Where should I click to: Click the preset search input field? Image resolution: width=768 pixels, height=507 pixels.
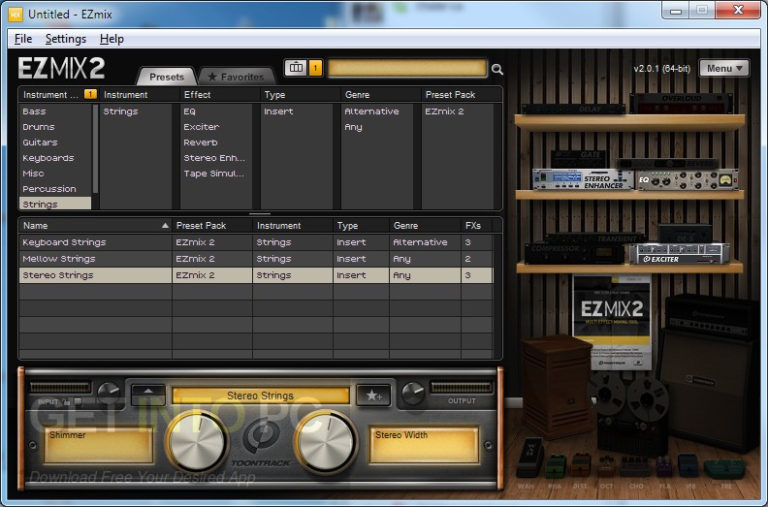[x=408, y=68]
